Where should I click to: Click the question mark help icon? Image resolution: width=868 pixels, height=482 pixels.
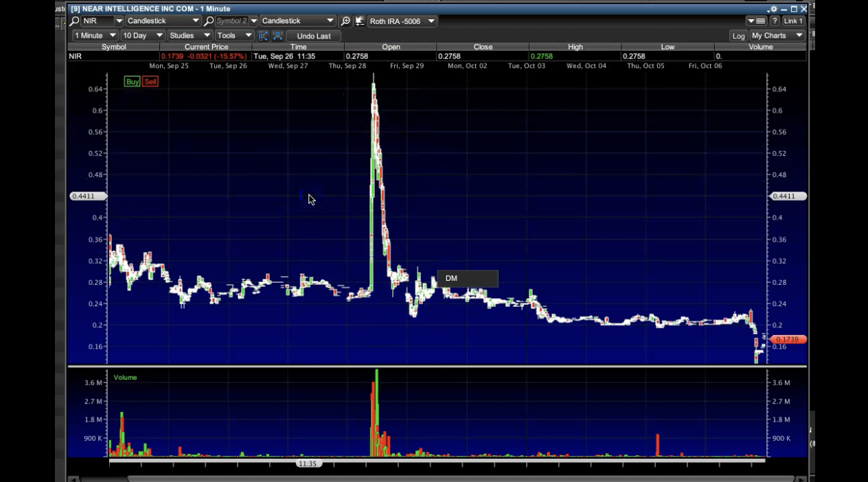coord(775,21)
